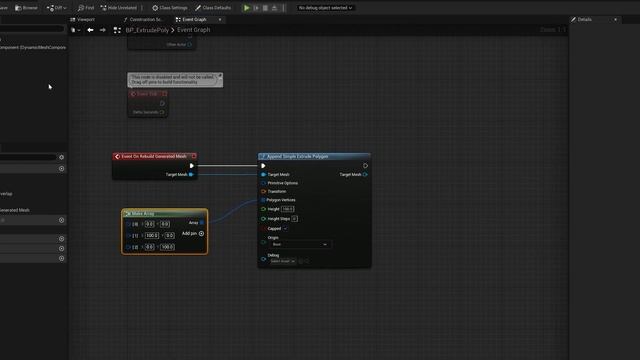640x360 pixels.
Task: Click the Height value field
Action: pyautogui.click(x=288, y=209)
